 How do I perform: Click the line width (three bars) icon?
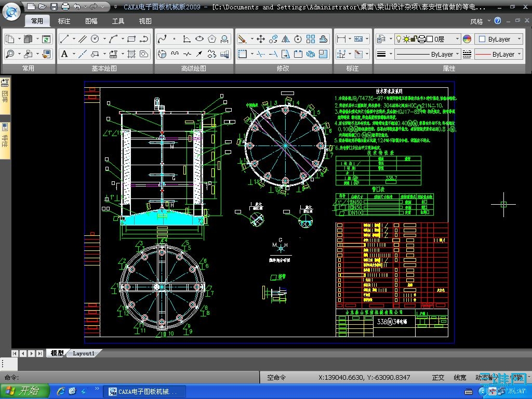coord(381,54)
